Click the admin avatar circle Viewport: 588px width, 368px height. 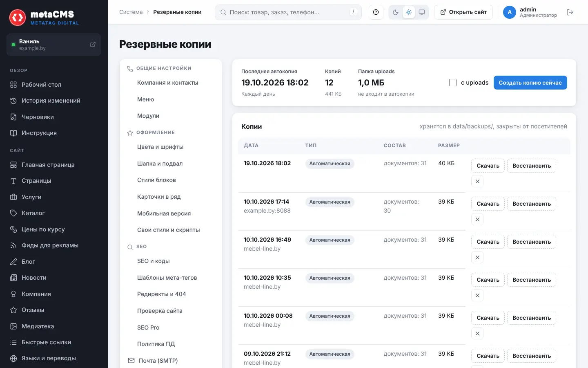(x=510, y=12)
